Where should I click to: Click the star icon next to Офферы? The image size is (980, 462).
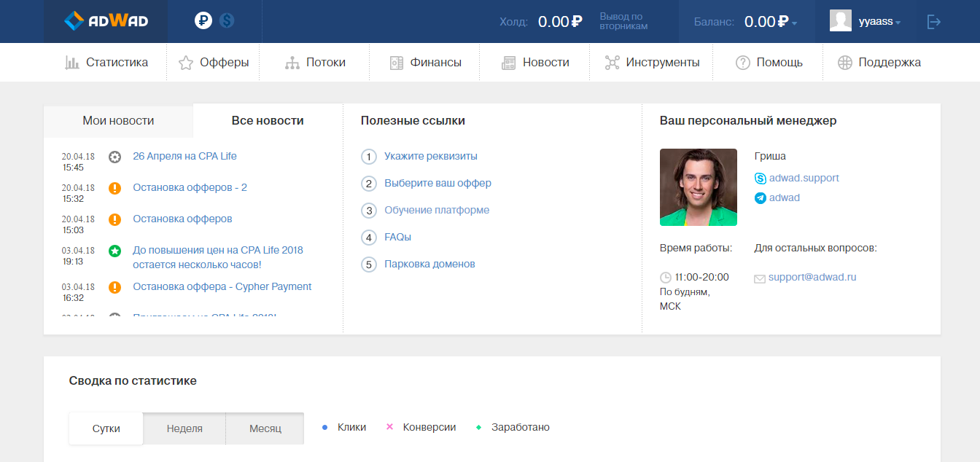(x=184, y=62)
